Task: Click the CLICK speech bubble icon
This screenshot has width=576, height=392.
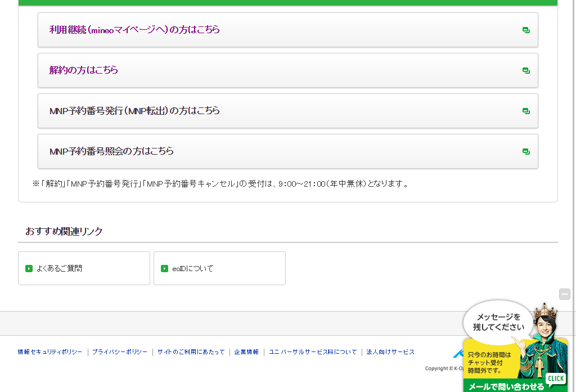Action: (556, 380)
